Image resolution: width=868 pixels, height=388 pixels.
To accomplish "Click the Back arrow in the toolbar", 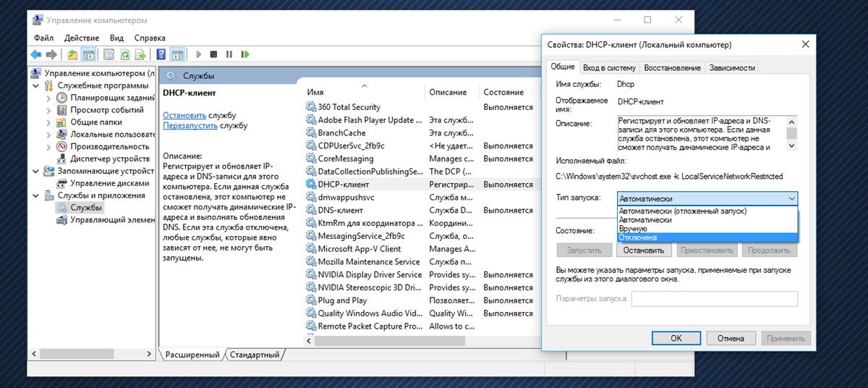I will 36,54.
